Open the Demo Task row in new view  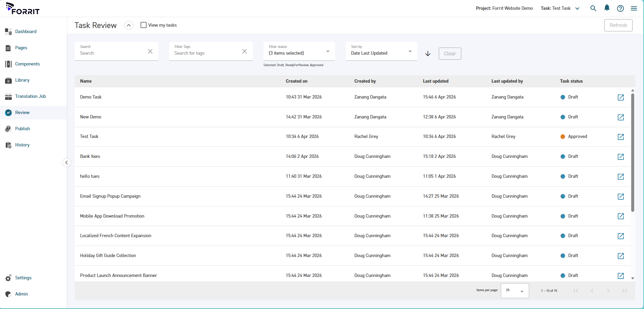coord(621,97)
